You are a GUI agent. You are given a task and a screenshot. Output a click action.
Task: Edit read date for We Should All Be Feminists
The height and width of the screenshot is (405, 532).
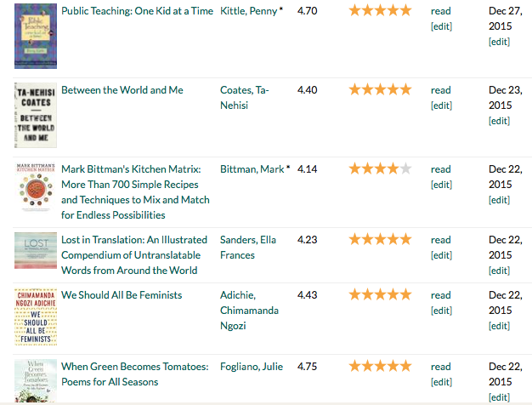coord(499,326)
